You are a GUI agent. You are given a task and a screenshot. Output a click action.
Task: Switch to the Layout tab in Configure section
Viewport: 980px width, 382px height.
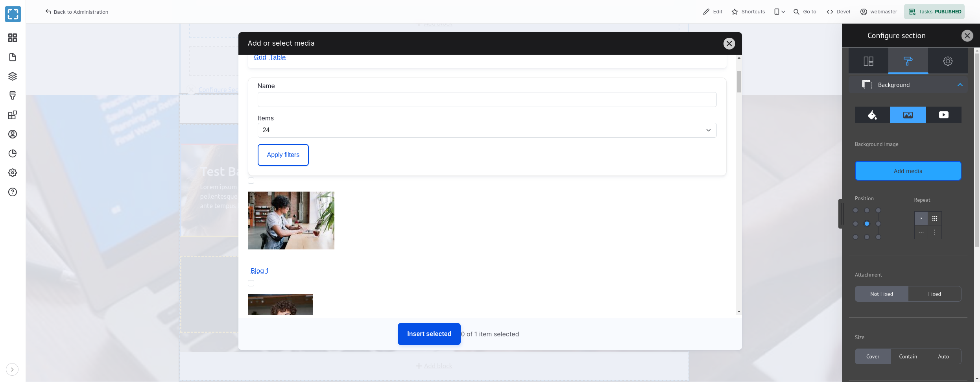[868, 61]
